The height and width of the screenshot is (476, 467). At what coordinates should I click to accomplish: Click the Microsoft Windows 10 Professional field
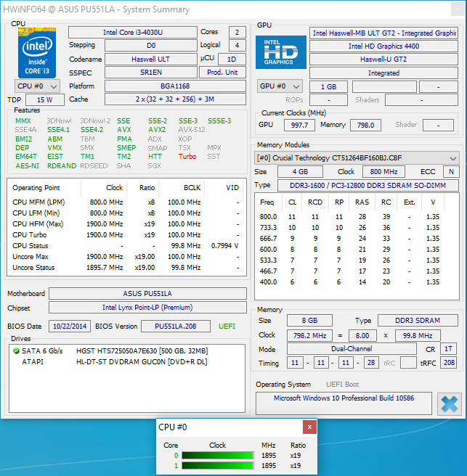344,403
